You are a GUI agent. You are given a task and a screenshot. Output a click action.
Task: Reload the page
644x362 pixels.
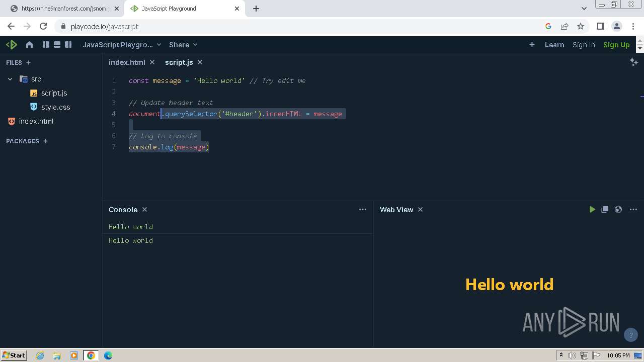tap(43, 26)
